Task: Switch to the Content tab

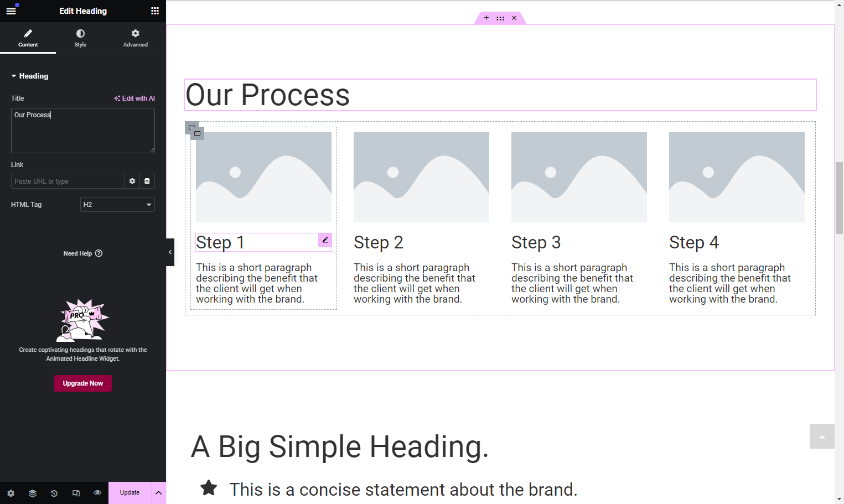Action: tap(28, 38)
